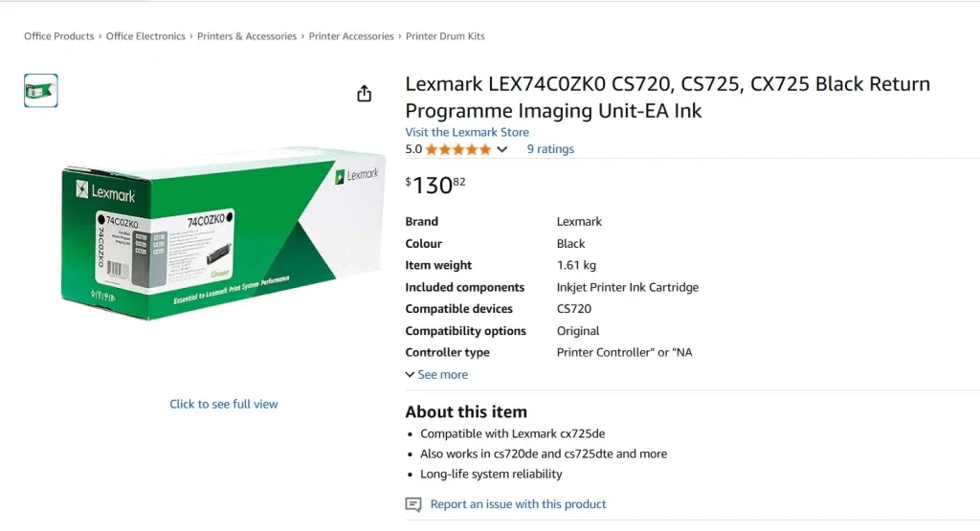The height and width of the screenshot is (531, 980).
Task: Click to see full view link
Action: point(224,404)
